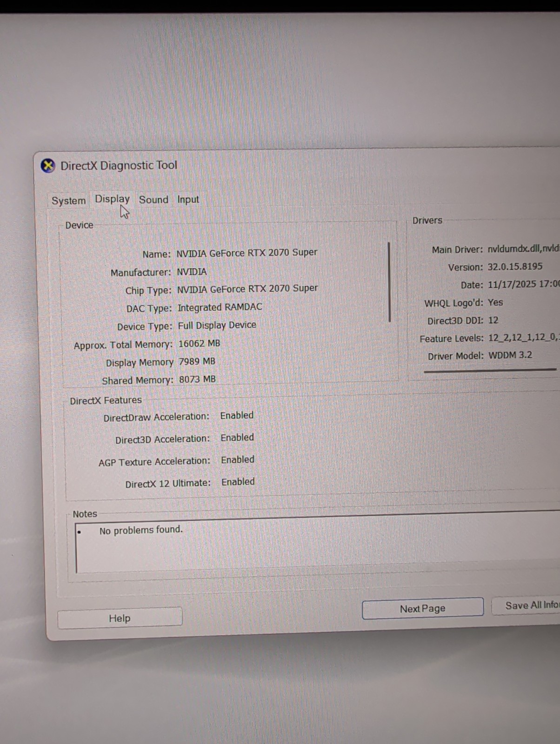This screenshot has height=744, width=560.
Task: Click the Driver Model value 'WDDM 3.2'
Action: tap(510, 355)
